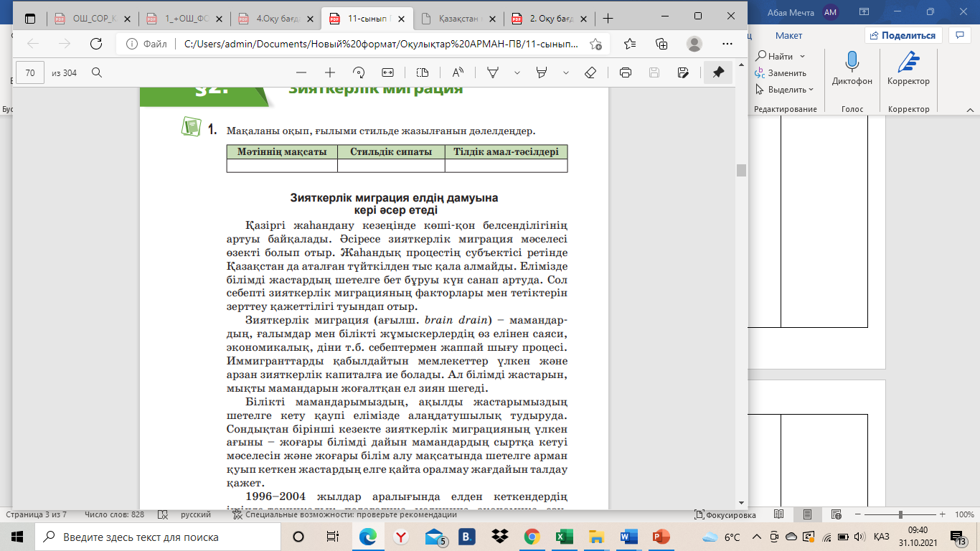Zoom out the PDF
This screenshot has width=980, height=551.
tap(301, 72)
